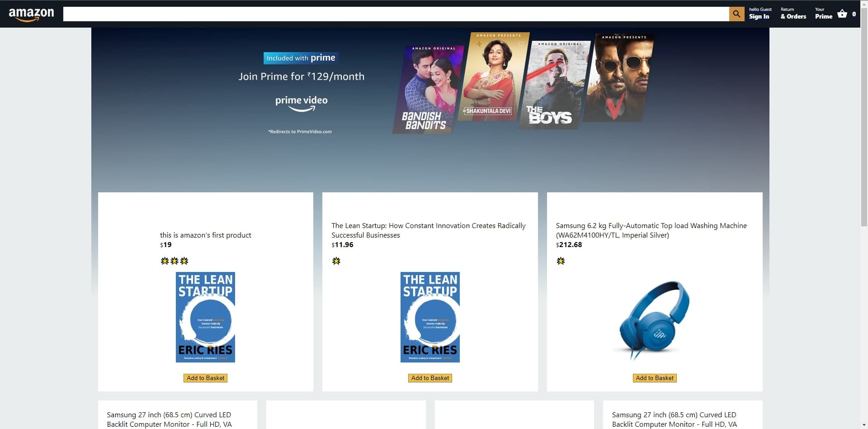Screen dimensions: 868x429
Task: Click rating star of Samsung washing machine
Action: coord(561,261)
